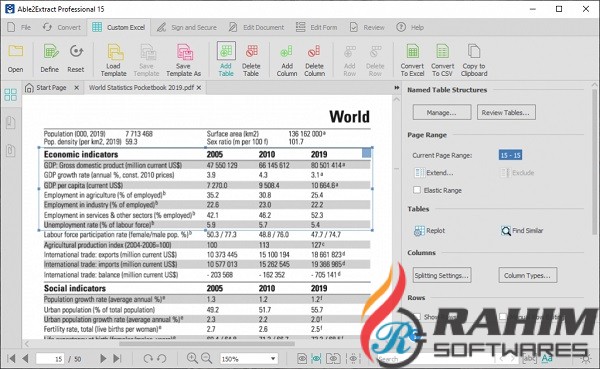Image resolution: width=600 pixels, height=369 pixels.
Task: Click Convert To CSV icon
Action: pyautogui.click(x=442, y=51)
